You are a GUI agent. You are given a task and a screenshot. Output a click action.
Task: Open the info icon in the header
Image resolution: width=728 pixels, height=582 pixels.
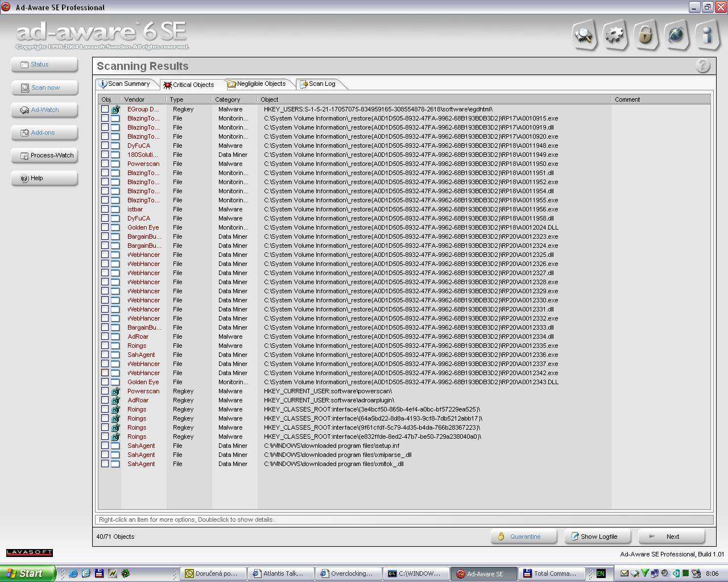tap(707, 35)
